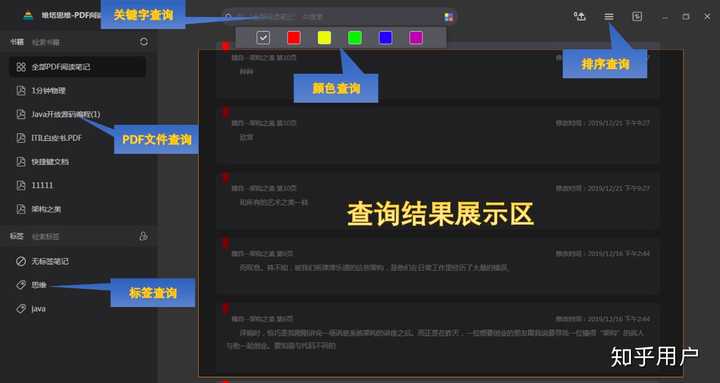Open the note starting 和所有的艺术之美一样
The image size is (720, 383).
(438, 201)
